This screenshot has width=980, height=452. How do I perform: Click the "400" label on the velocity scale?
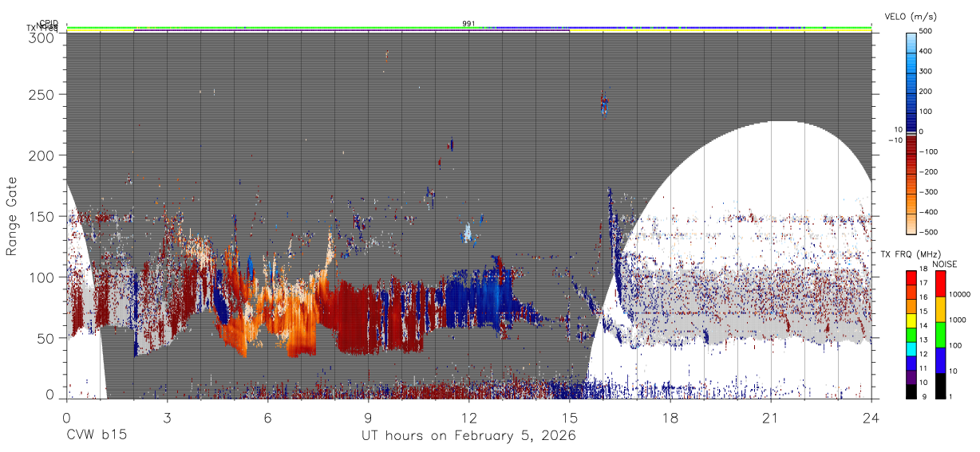[927, 52]
